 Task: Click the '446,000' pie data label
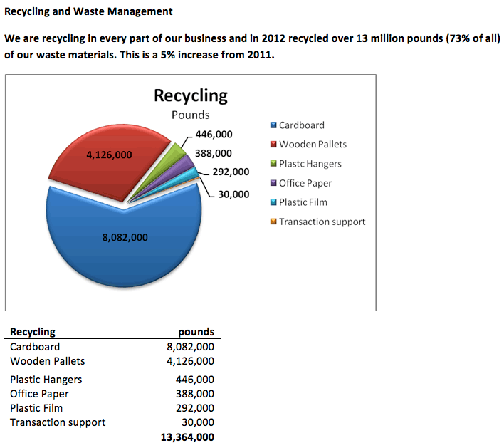coord(214,134)
